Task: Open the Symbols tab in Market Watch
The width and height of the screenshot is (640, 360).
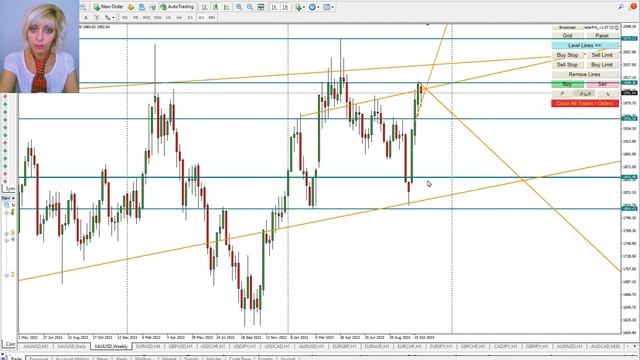Action: tap(10, 189)
